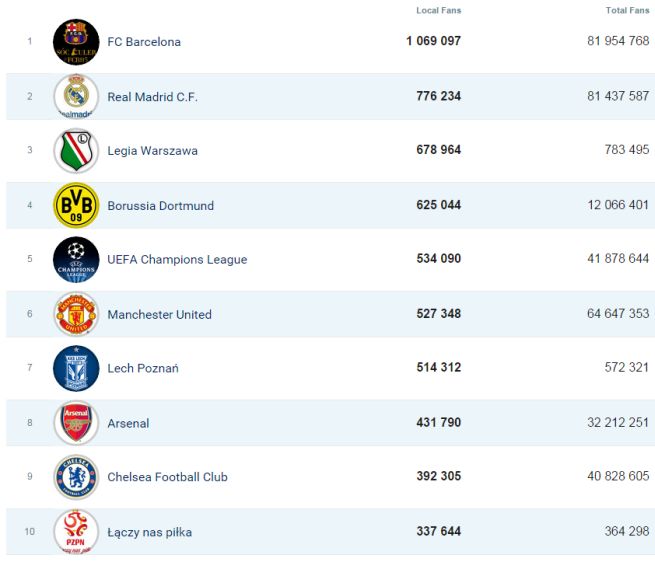Viewport: 655px width, 562px height.
Task: Click the Łączy nas piłka PZPN logo
Action: 76,532
